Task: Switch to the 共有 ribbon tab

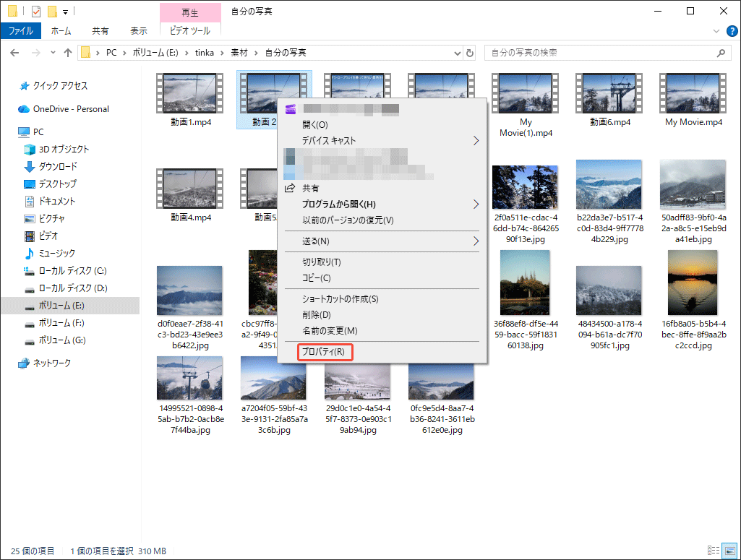Action: [100, 30]
